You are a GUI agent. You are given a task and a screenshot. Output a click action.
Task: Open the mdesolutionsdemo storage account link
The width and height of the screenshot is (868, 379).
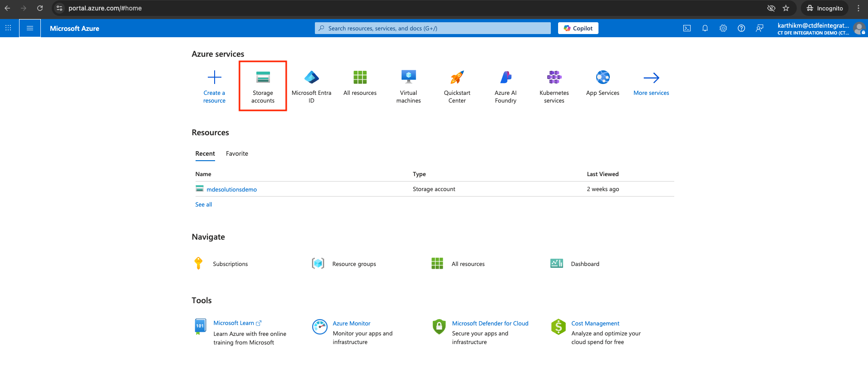(231, 190)
